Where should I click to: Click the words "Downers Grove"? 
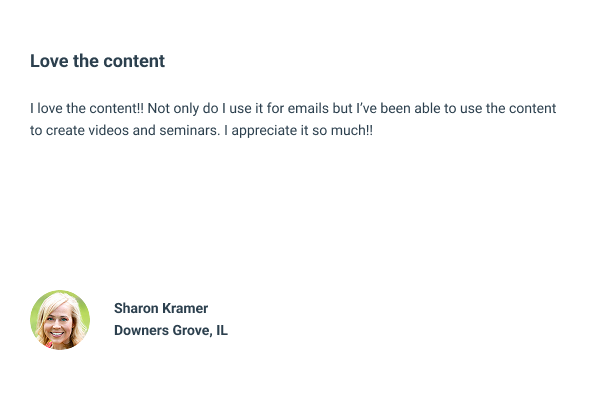pos(161,330)
